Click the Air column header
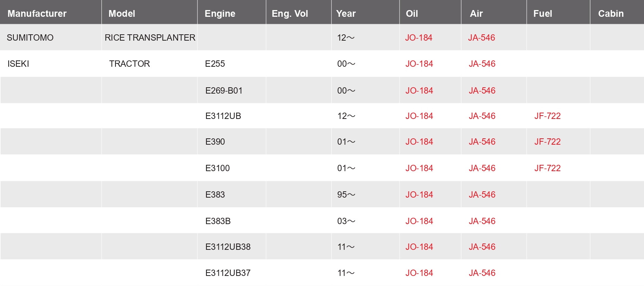 tap(476, 14)
